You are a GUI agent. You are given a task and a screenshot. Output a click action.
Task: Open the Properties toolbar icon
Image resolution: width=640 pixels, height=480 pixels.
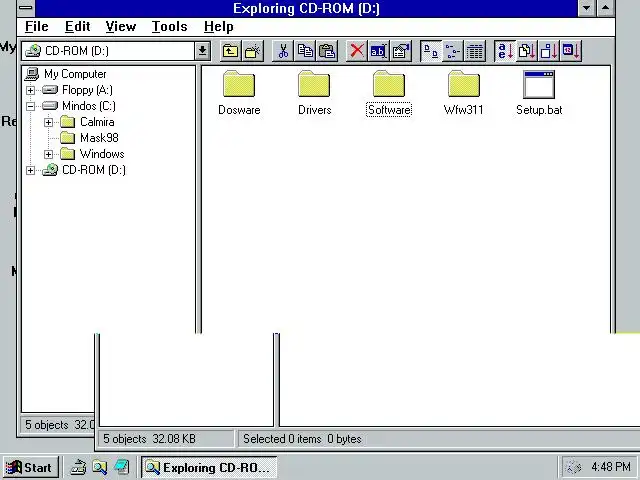401,51
